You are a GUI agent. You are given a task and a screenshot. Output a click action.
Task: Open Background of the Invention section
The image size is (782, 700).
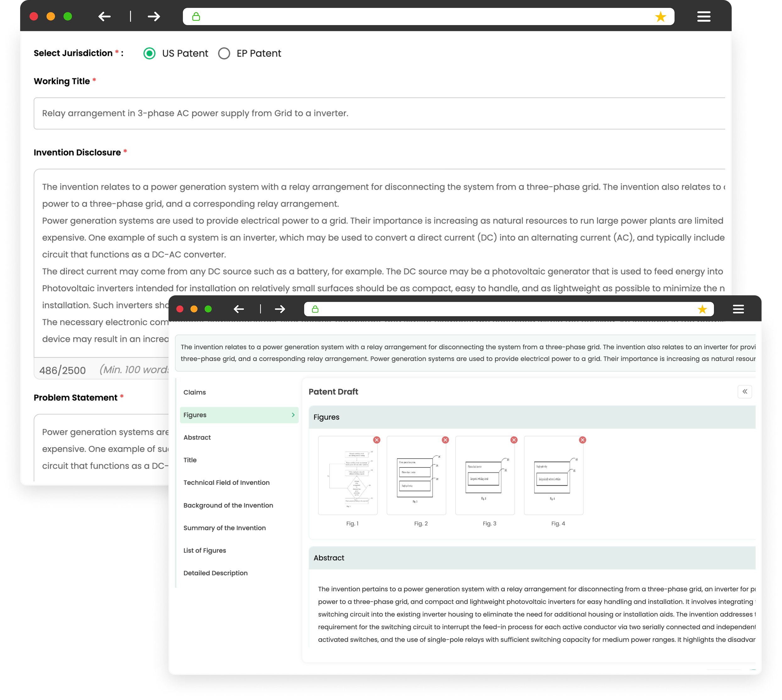[228, 505]
